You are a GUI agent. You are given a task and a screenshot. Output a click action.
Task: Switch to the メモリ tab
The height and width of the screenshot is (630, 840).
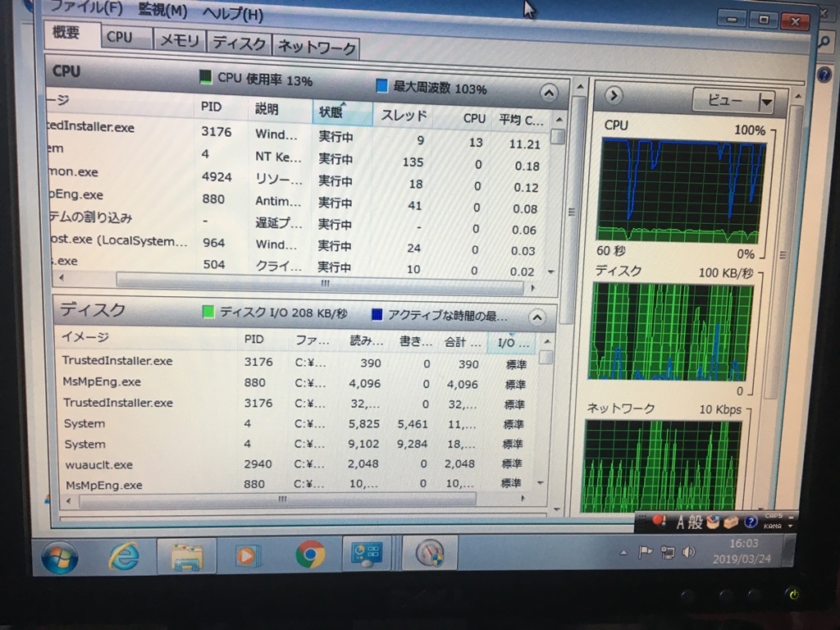(x=180, y=40)
